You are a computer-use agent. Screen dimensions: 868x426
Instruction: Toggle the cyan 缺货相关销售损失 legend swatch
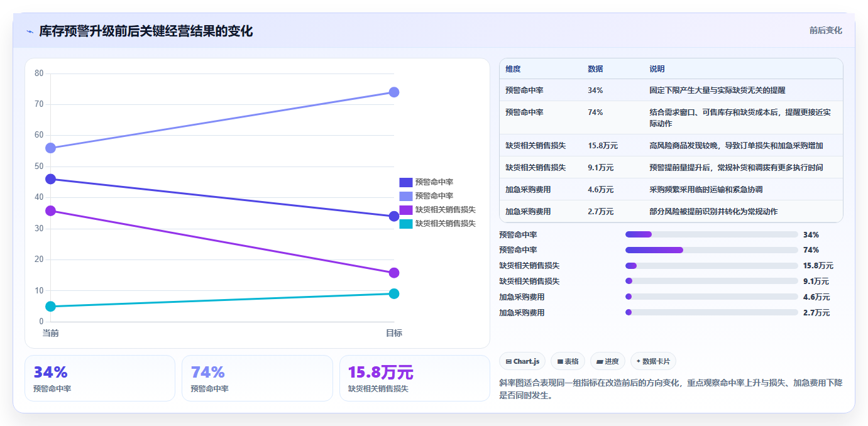[x=406, y=224]
